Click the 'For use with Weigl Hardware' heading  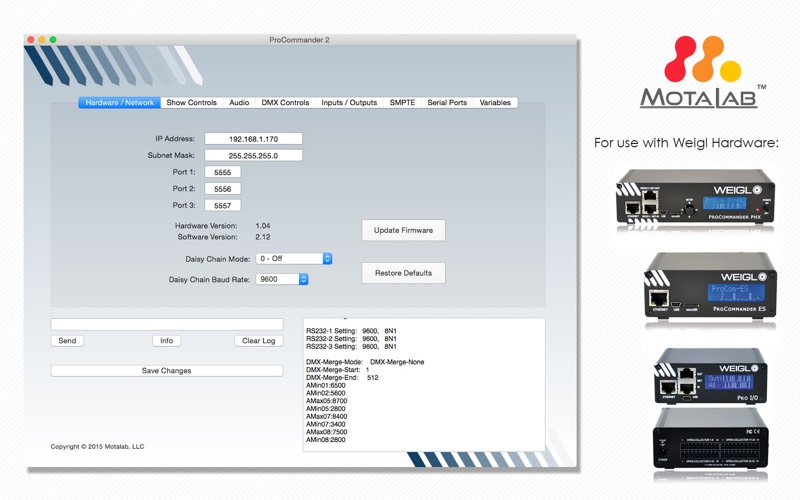pyautogui.click(x=686, y=142)
